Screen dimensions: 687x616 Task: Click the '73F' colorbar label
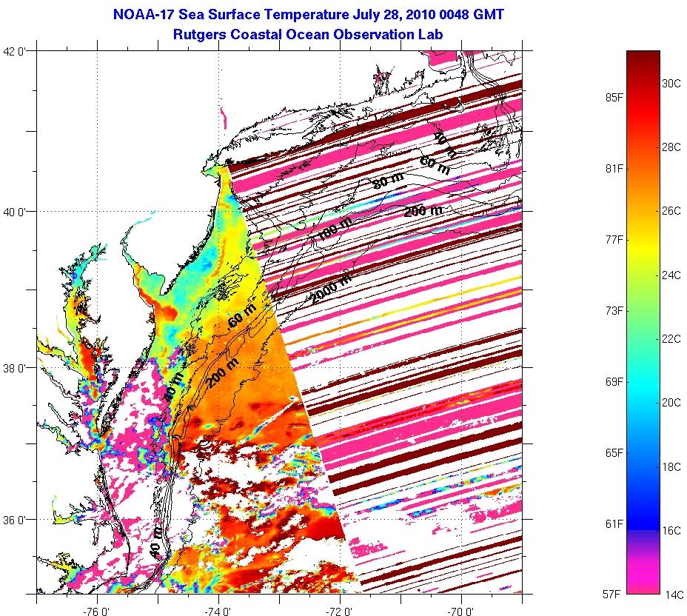click(614, 311)
